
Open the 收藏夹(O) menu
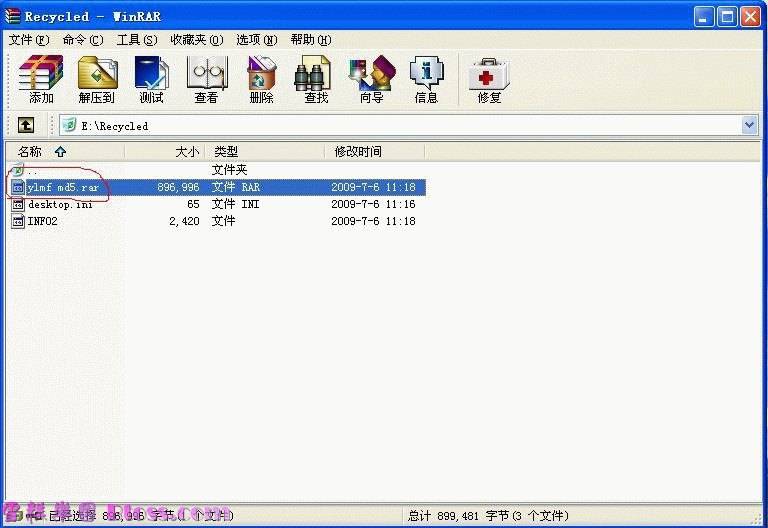tap(196, 40)
